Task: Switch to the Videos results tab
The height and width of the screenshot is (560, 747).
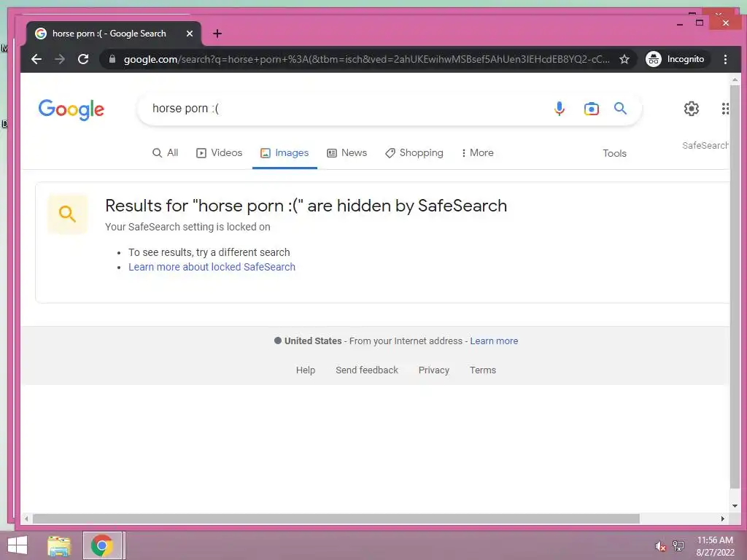Action: pos(219,153)
